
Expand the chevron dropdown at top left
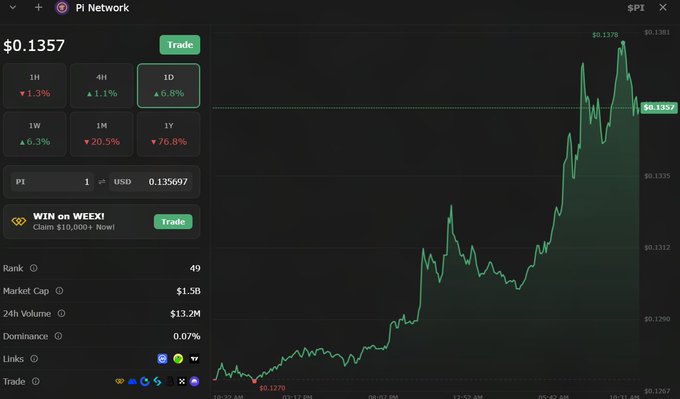(13, 7)
